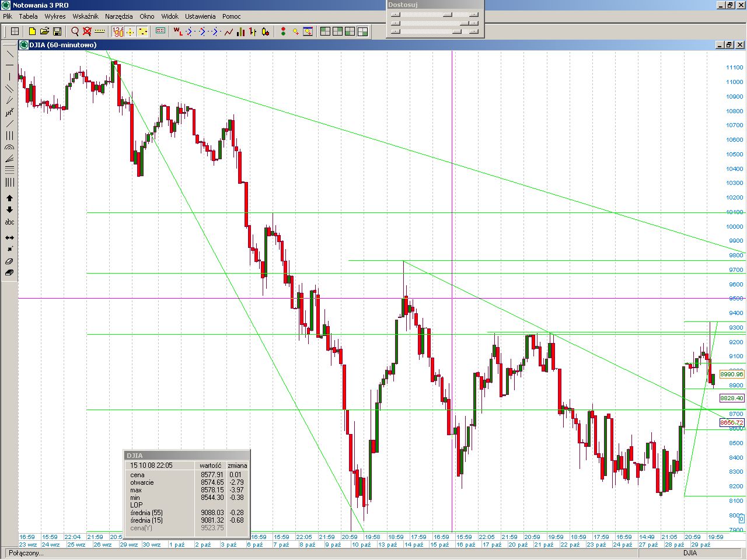Viewport: 747px width, 560px height.
Task: Click the 8990.96 price label
Action: (732, 374)
